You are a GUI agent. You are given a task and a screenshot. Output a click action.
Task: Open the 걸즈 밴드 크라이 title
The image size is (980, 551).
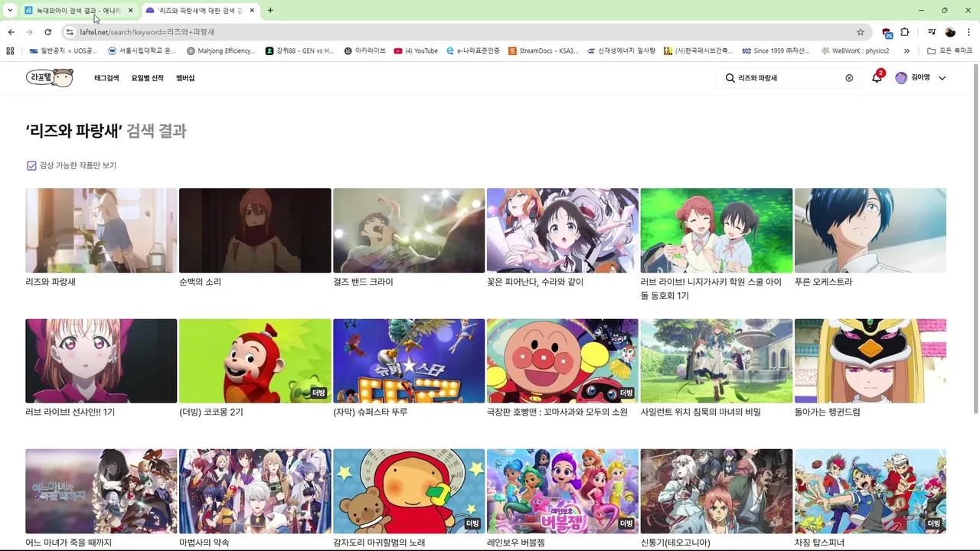coord(363,282)
